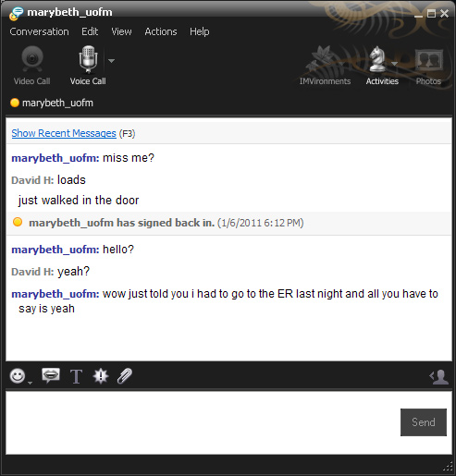Open Photos sharing icon

(x=428, y=66)
